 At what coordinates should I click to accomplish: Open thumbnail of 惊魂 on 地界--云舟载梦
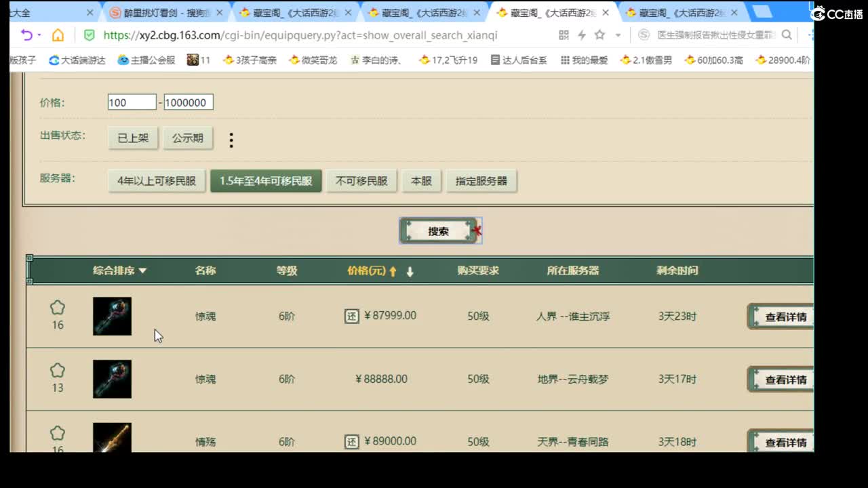pyautogui.click(x=112, y=379)
